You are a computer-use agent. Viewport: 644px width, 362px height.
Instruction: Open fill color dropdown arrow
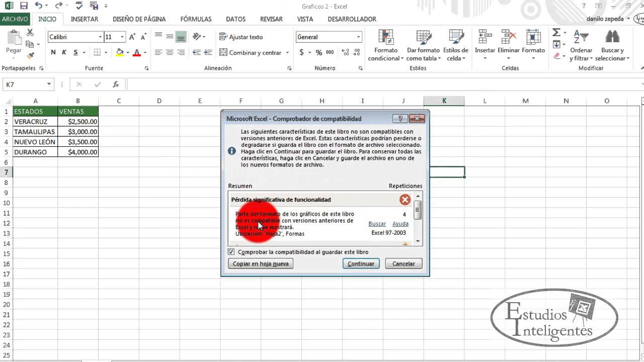click(x=127, y=52)
